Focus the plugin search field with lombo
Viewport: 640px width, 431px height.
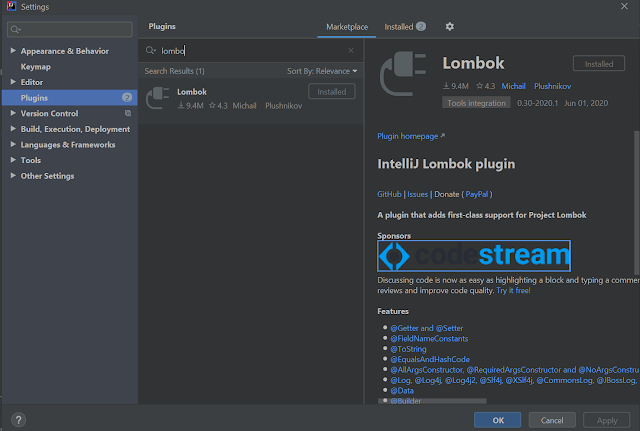(250, 51)
